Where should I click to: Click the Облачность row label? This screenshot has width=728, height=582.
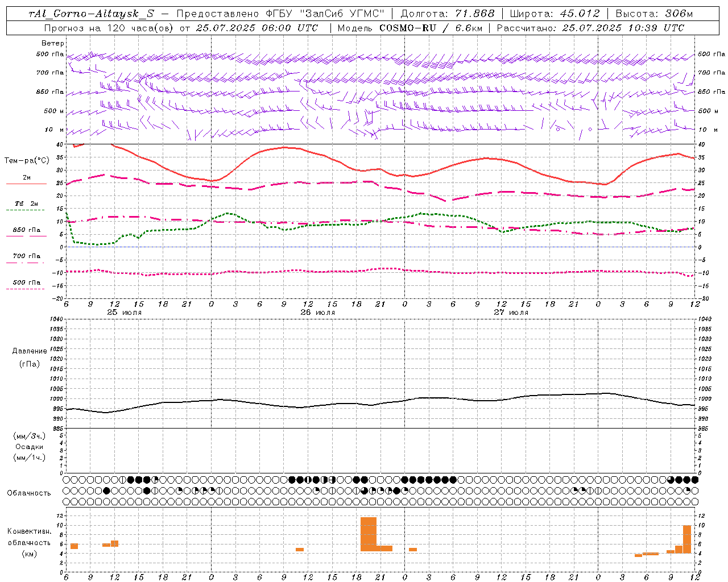point(29,493)
